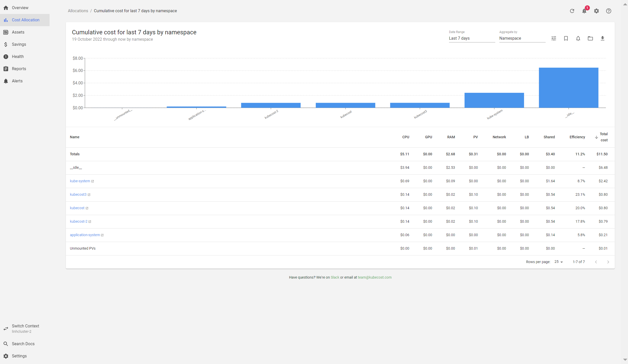Expand the Rows per page selector
Screen dimensions: 628x364
[559, 262]
